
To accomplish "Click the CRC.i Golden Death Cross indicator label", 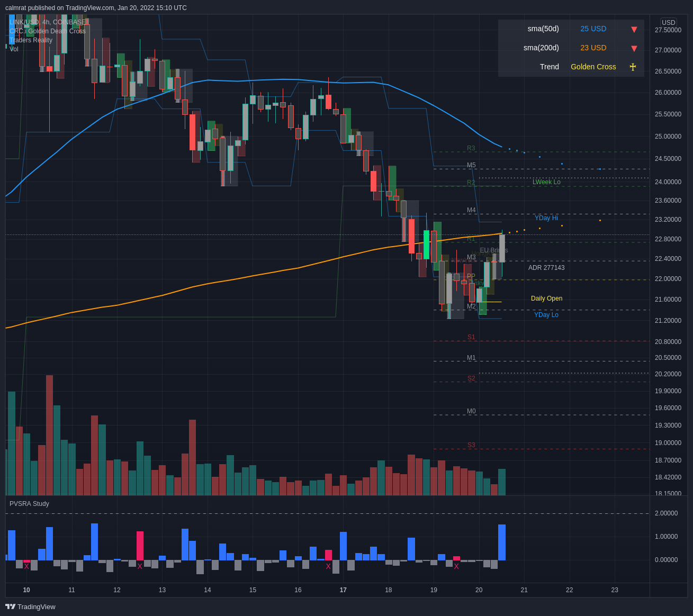I will [48, 31].
